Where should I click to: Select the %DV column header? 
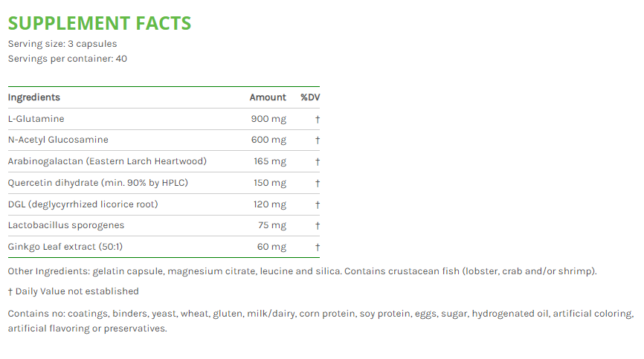pos(310,97)
